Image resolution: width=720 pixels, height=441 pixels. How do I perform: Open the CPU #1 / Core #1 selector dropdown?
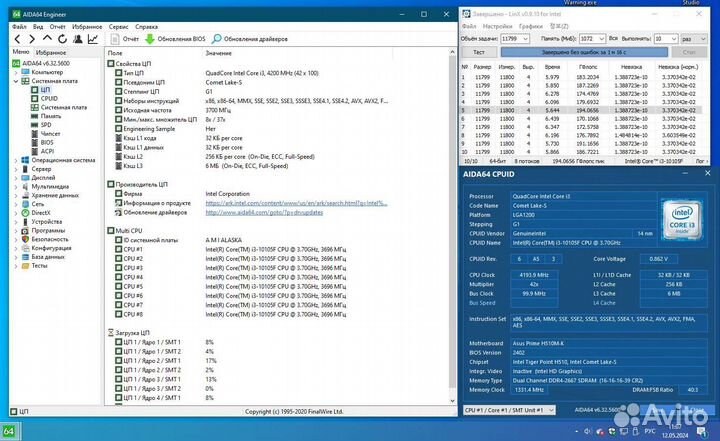(509, 410)
